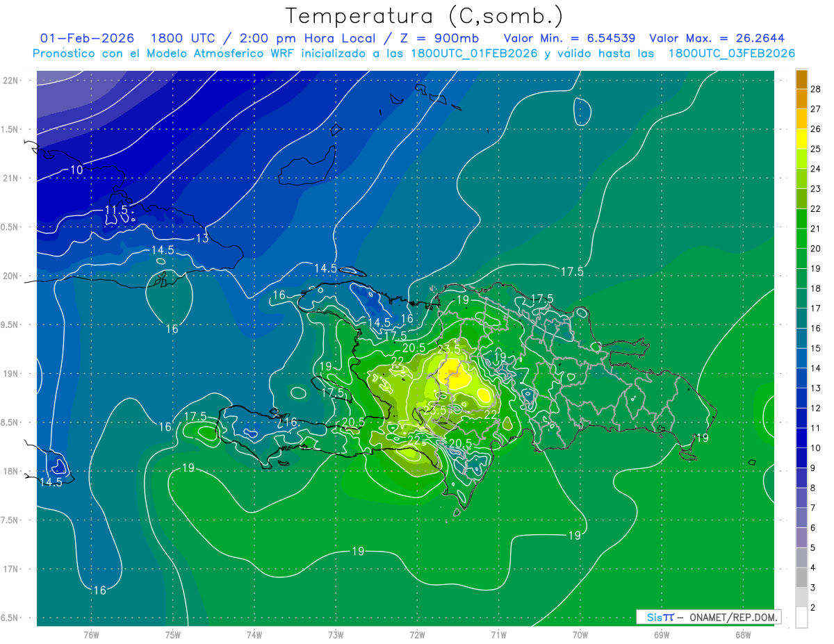
Task: Click the color bar label "25"
Action: (815, 149)
